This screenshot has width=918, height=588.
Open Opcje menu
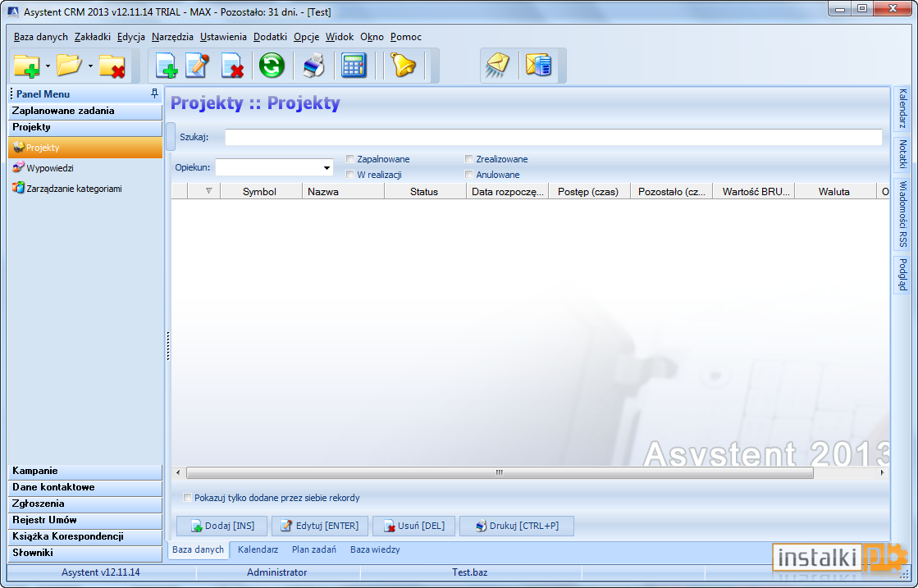tap(306, 37)
